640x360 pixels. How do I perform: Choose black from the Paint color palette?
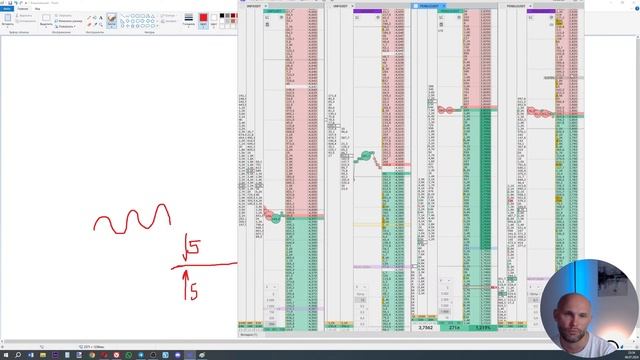click(x=222, y=16)
